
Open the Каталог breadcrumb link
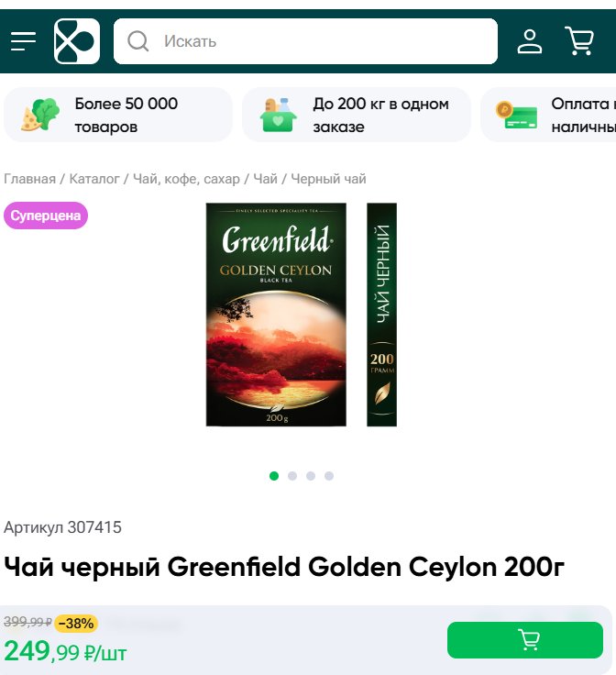pyautogui.click(x=94, y=179)
